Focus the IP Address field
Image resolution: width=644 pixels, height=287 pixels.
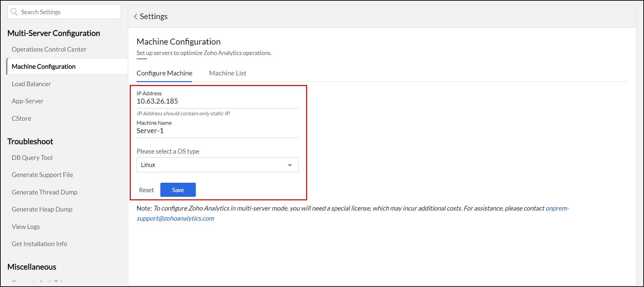pyautogui.click(x=217, y=101)
